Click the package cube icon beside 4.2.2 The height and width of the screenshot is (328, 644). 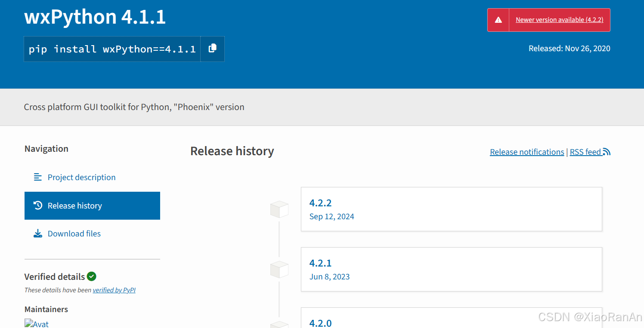click(279, 209)
